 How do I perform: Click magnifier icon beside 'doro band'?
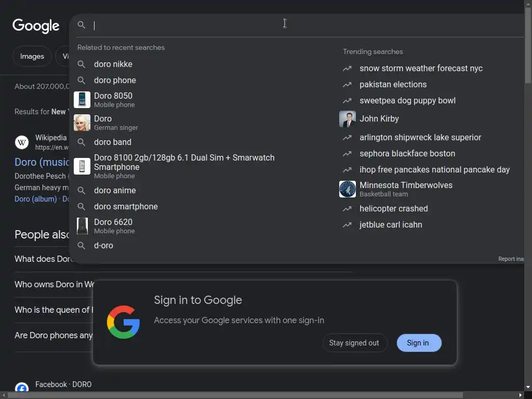(x=81, y=142)
